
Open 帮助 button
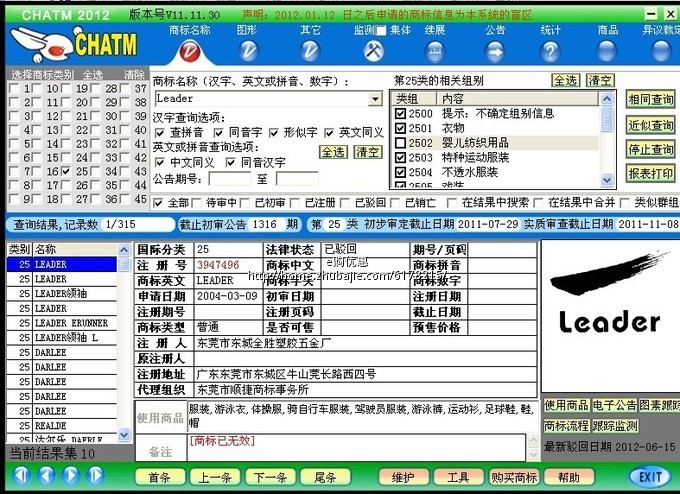tap(569, 478)
